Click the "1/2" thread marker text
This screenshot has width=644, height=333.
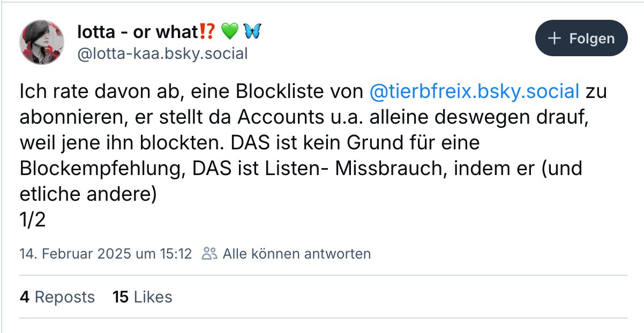(x=33, y=220)
